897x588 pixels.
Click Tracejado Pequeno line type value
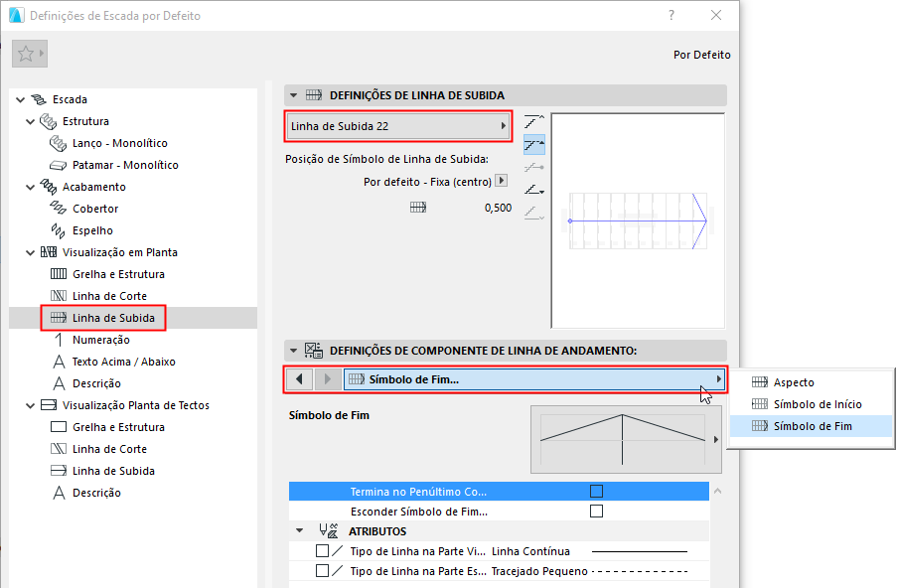pyautogui.click(x=538, y=571)
